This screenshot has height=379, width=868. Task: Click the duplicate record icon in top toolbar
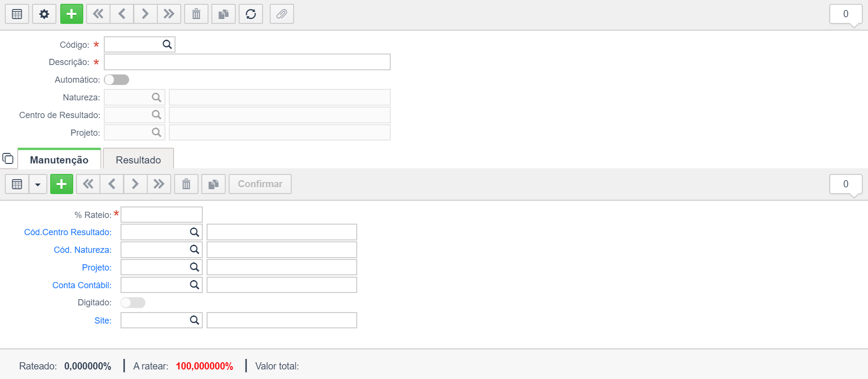pos(223,14)
